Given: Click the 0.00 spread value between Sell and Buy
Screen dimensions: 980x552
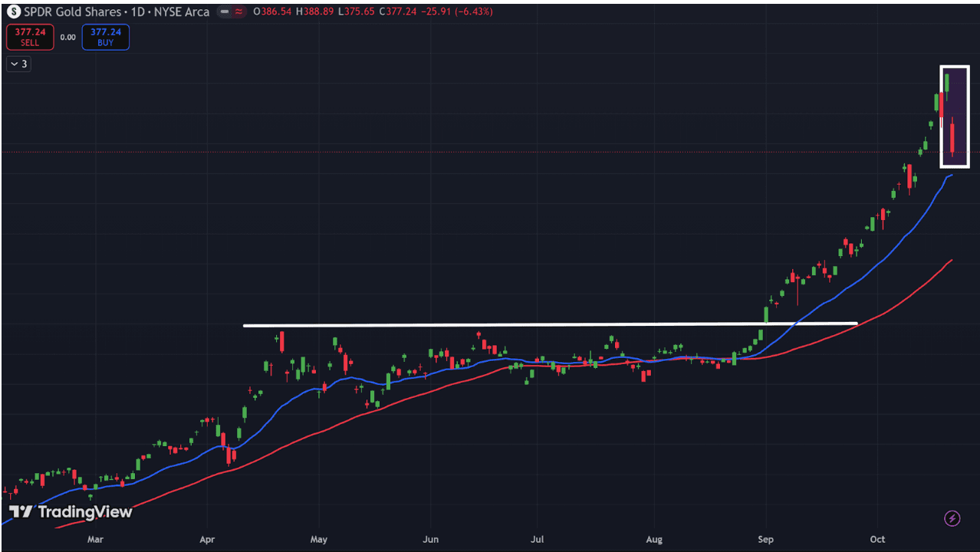Looking at the screenshot, I should click(68, 37).
